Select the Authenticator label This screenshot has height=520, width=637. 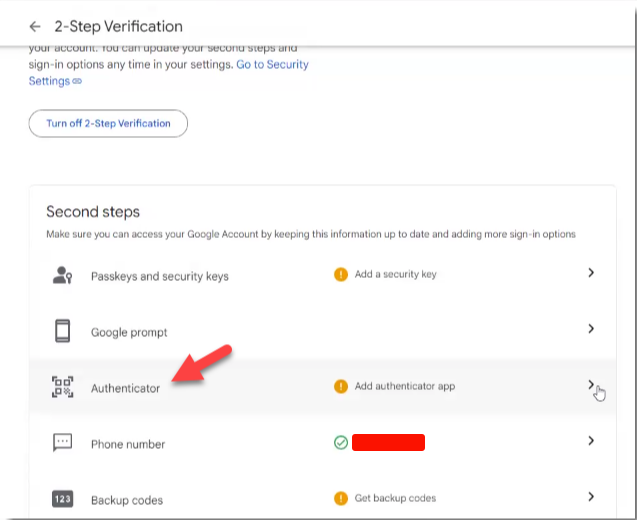point(126,388)
